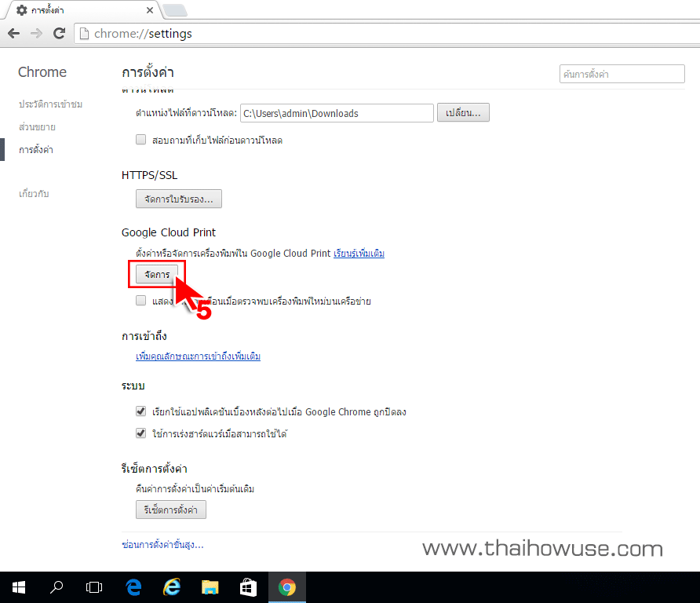
Task: Click the browser back arrow
Action: pyautogui.click(x=14, y=34)
